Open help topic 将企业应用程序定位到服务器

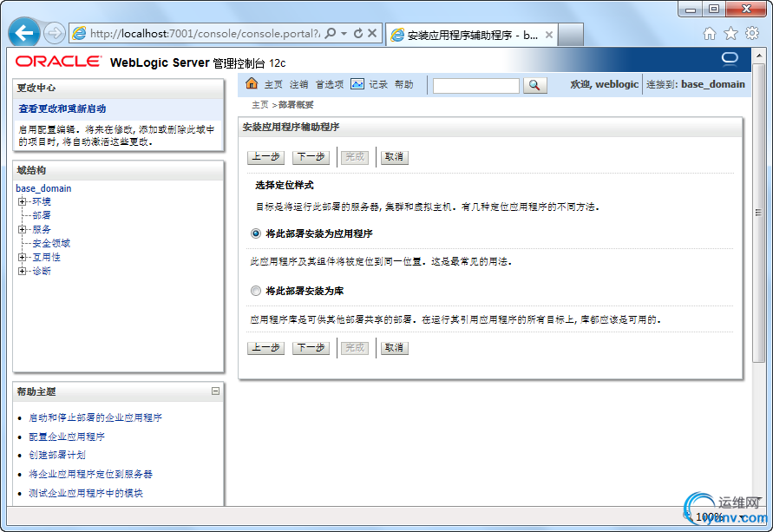[91, 475]
